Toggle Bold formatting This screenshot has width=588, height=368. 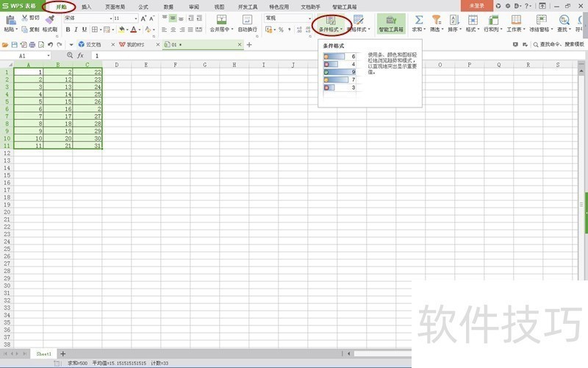68,29
